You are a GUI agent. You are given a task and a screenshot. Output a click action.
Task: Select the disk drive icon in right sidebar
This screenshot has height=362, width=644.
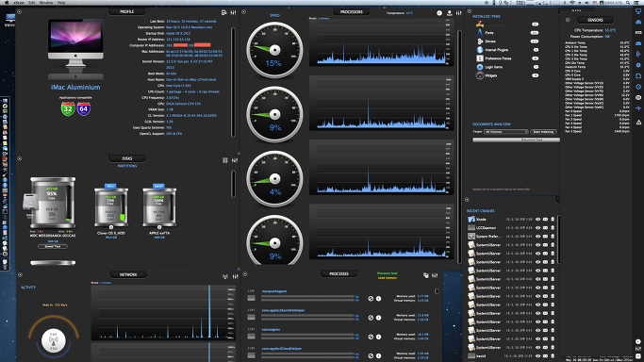click(x=638, y=43)
